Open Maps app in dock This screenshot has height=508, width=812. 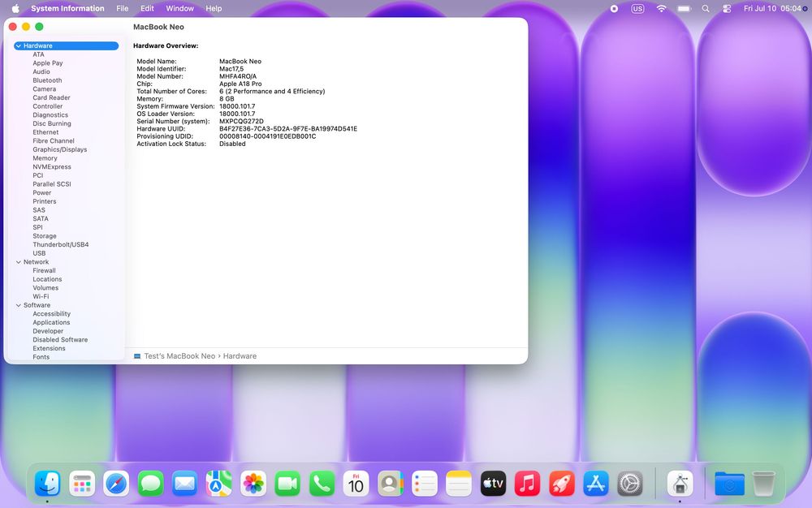coord(219,484)
